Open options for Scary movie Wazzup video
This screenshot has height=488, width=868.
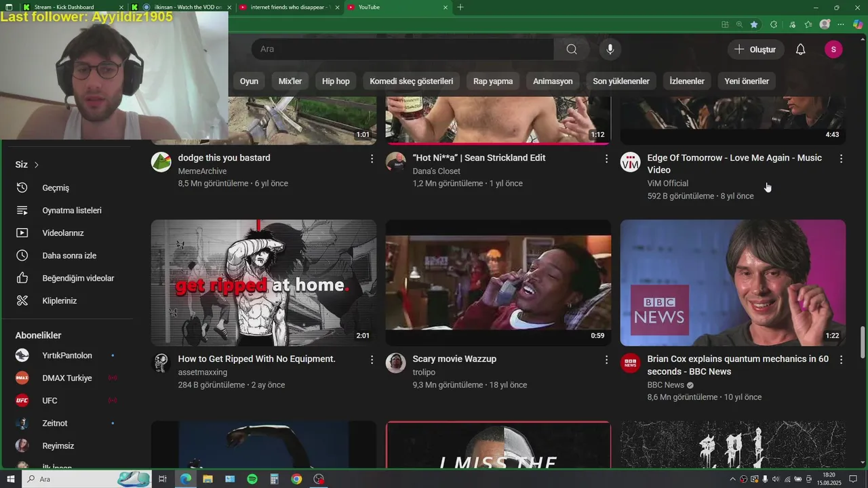click(x=606, y=360)
